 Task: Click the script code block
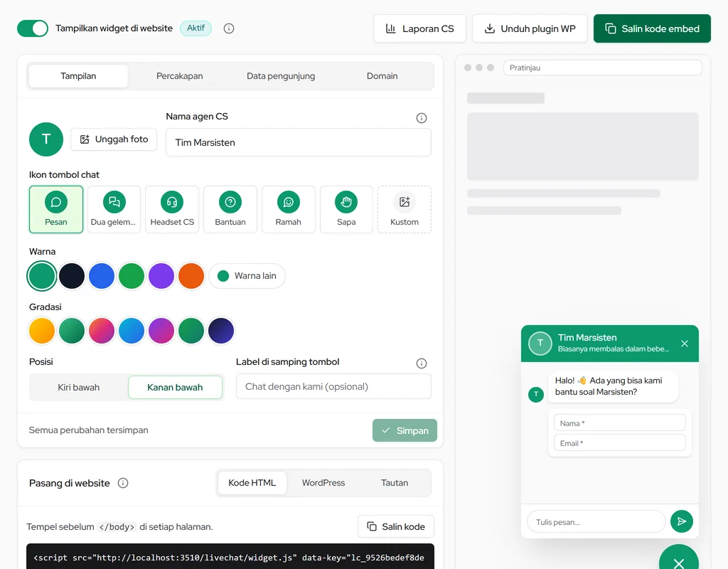point(230,557)
